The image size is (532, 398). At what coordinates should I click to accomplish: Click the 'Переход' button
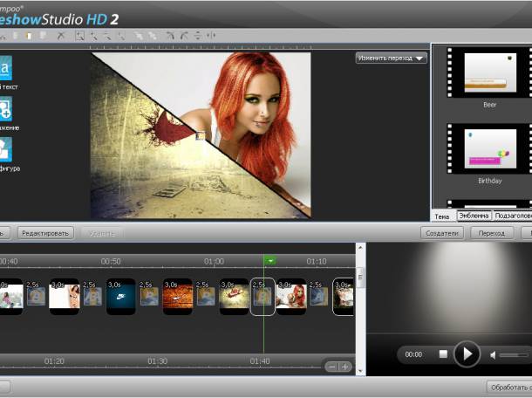492,233
